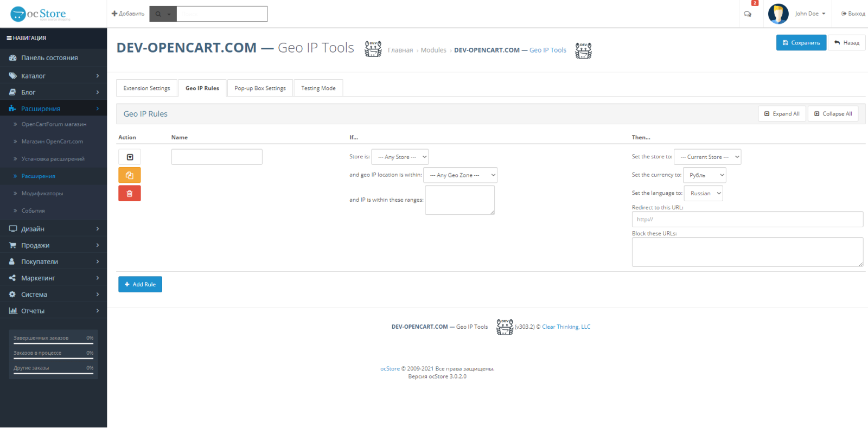Click the cart logo after the breadcrumb
The width and height of the screenshot is (868, 428).
click(x=583, y=50)
